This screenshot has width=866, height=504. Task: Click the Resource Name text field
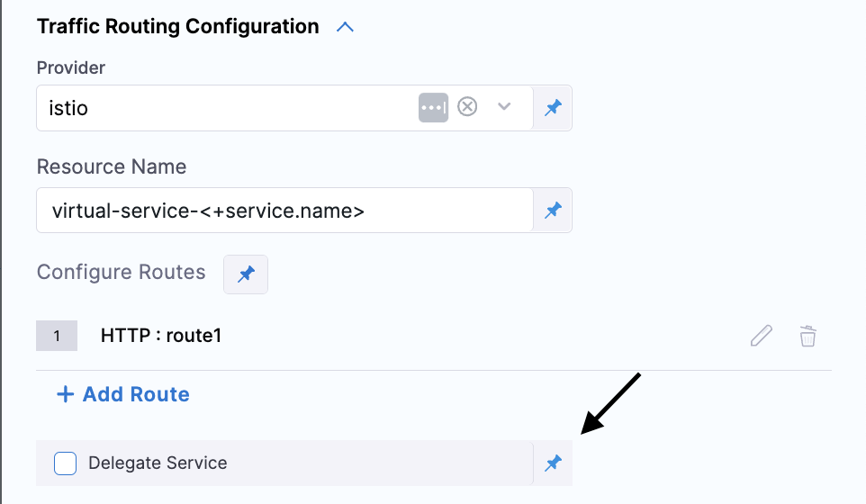[x=284, y=211]
